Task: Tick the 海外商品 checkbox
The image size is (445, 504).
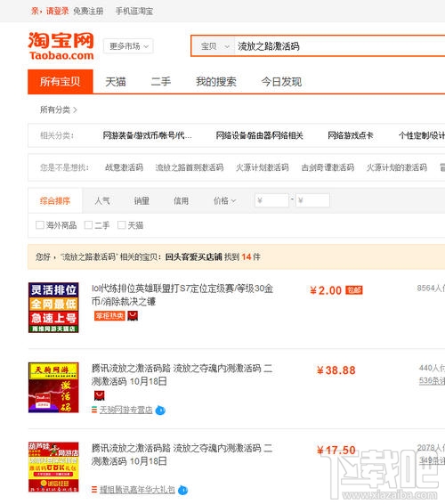Action: point(40,225)
